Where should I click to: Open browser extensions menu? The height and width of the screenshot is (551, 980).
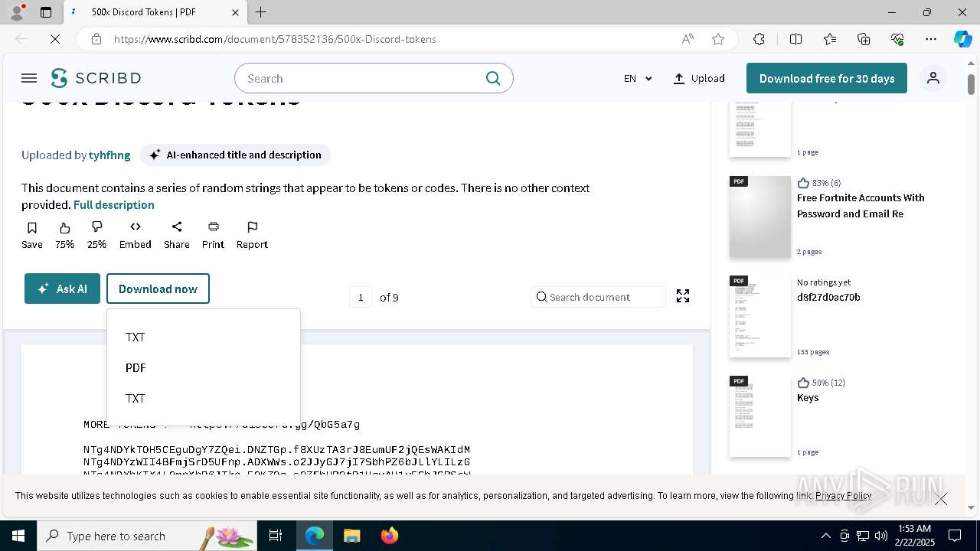pyautogui.click(x=759, y=39)
